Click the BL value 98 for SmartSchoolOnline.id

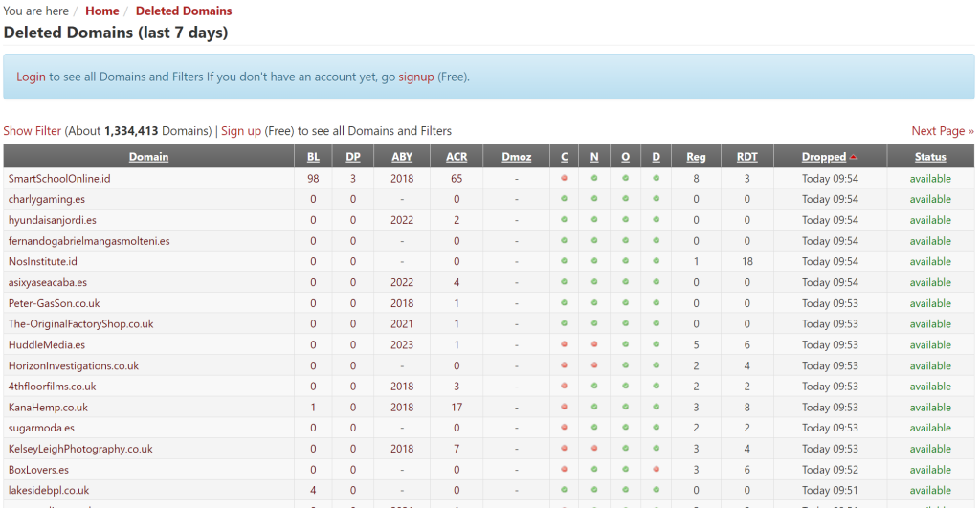click(x=313, y=178)
